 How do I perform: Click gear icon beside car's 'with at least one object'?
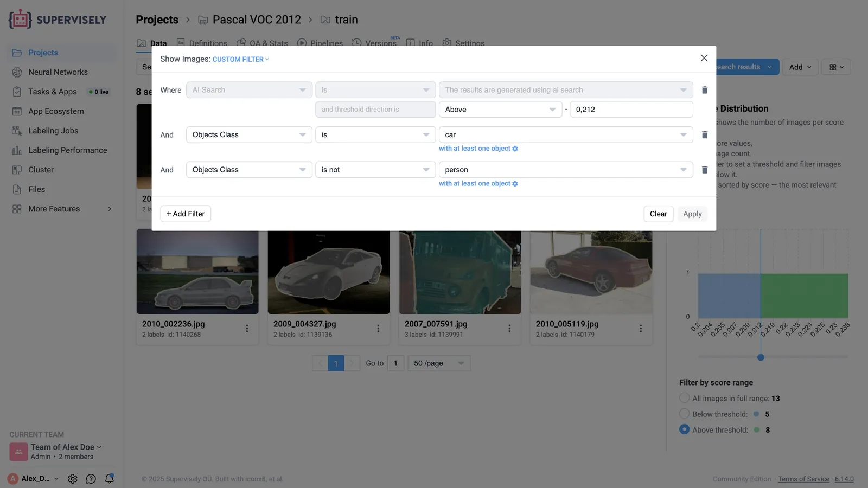[515, 149]
